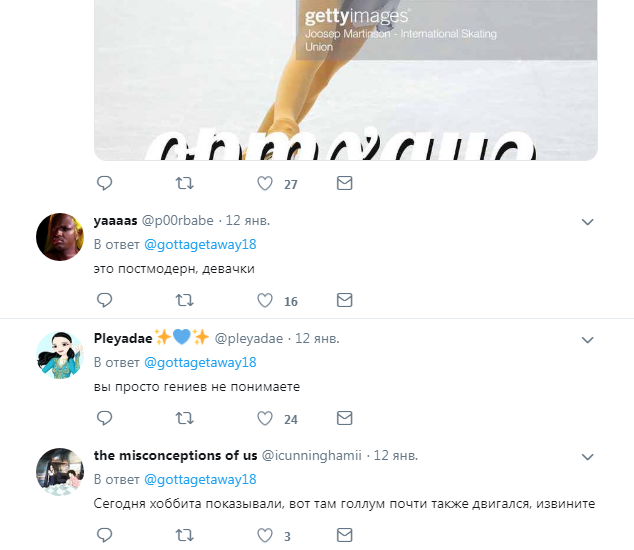The image size is (634, 550).
Task: Retweet the main image tweet
Action: click(x=184, y=184)
